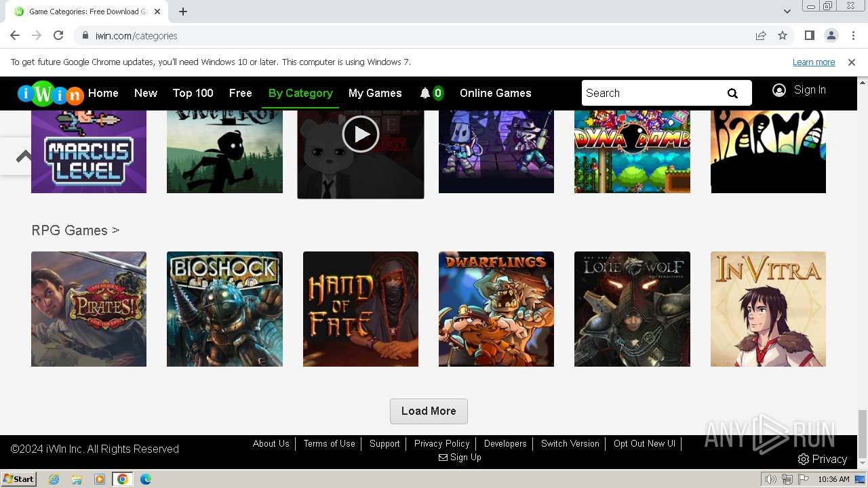Open the side panel icon in Chrome

click(809, 35)
